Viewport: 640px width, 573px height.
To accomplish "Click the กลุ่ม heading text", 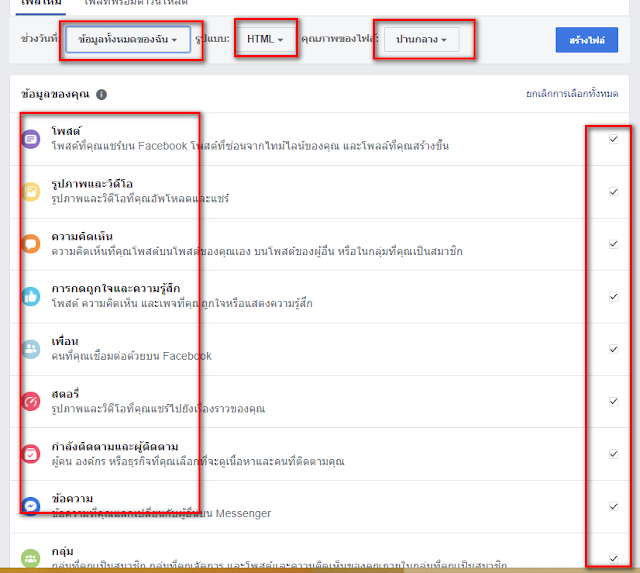I will 62,551.
